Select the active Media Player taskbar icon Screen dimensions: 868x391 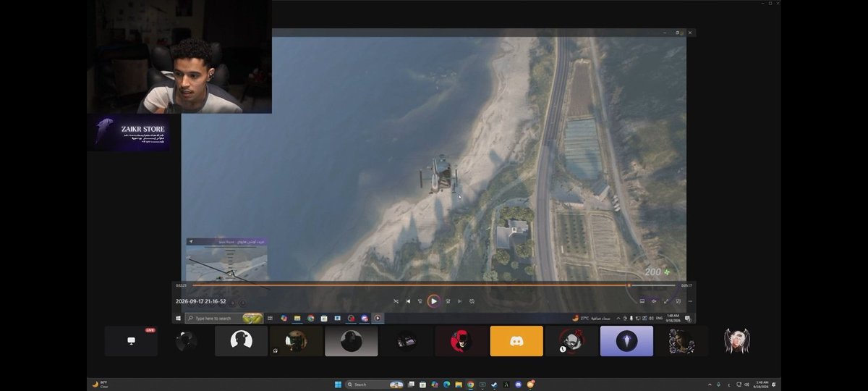[378, 318]
